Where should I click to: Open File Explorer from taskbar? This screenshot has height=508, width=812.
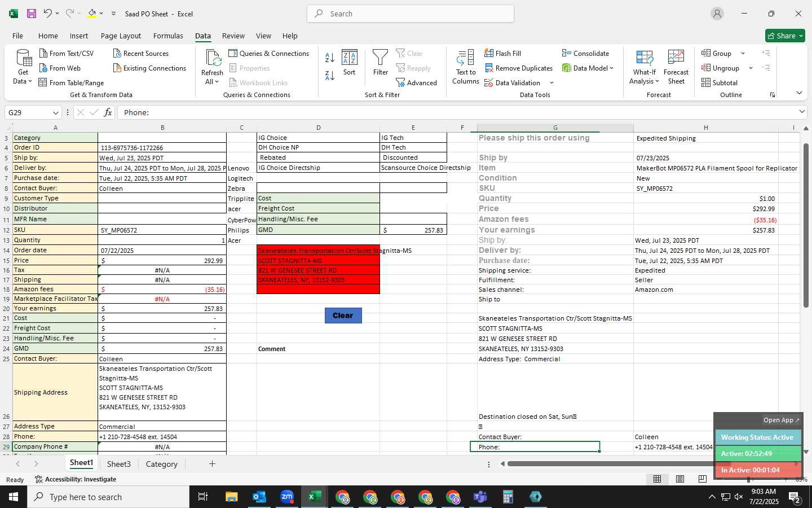232,497
